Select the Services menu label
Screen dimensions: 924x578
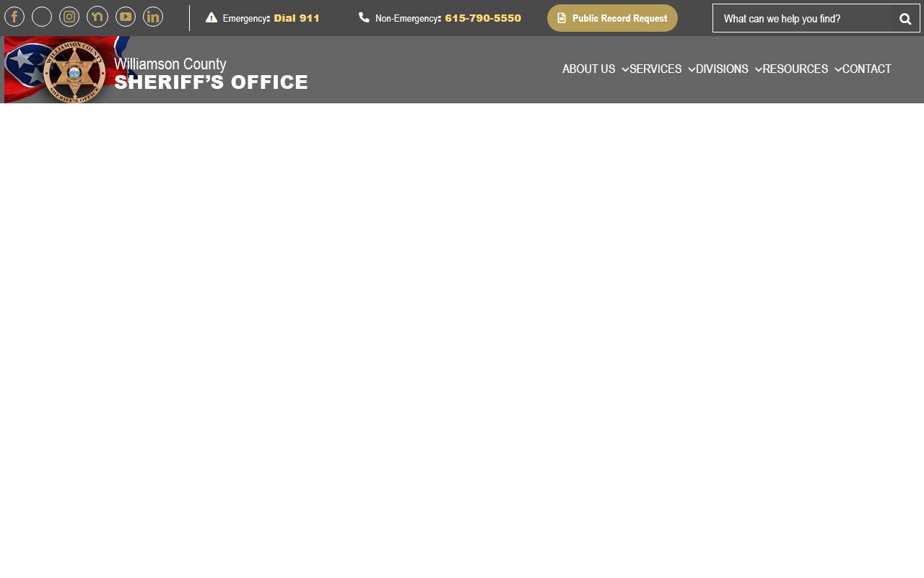655,69
